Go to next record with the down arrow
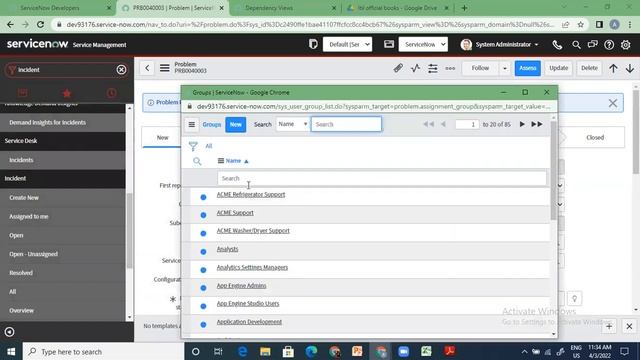The width and height of the screenshot is (640, 360). (630, 69)
